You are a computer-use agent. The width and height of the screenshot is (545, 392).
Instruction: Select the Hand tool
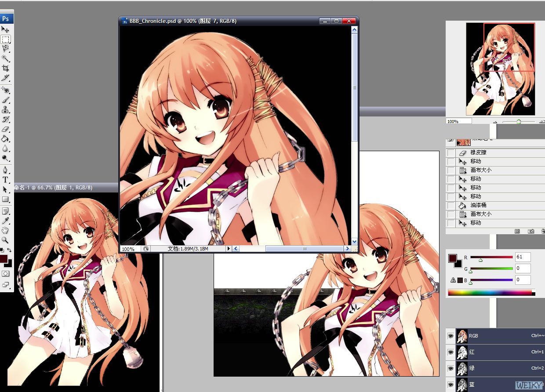(6, 230)
